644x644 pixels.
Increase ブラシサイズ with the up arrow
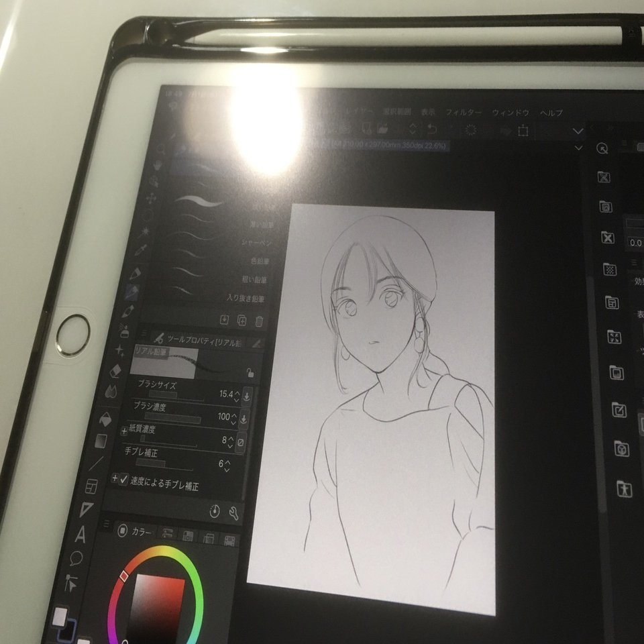237,393
